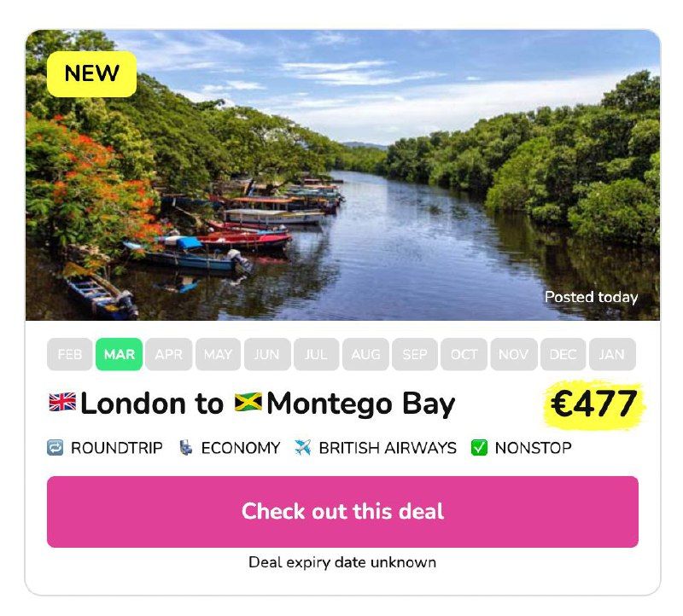Click the airplane icon beside British Airways
The height and width of the screenshot is (616, 683).
[303, 448]
